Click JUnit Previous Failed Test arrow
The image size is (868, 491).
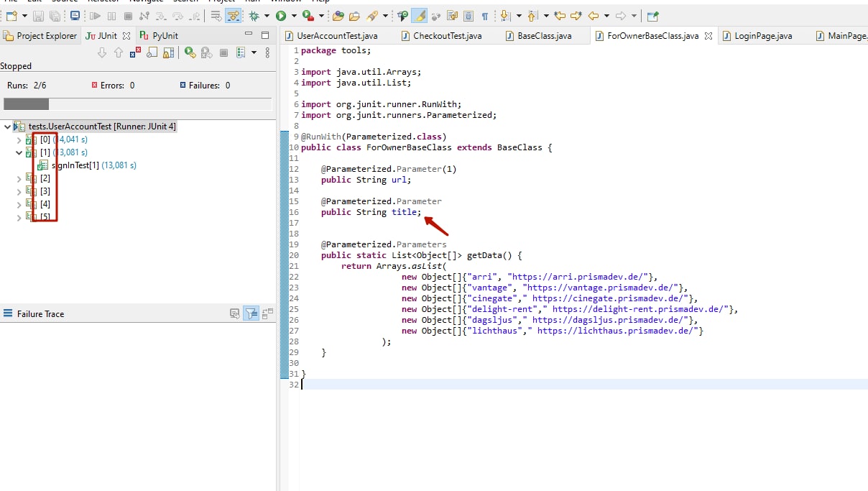pyautogui.click(x=119, y=52)
